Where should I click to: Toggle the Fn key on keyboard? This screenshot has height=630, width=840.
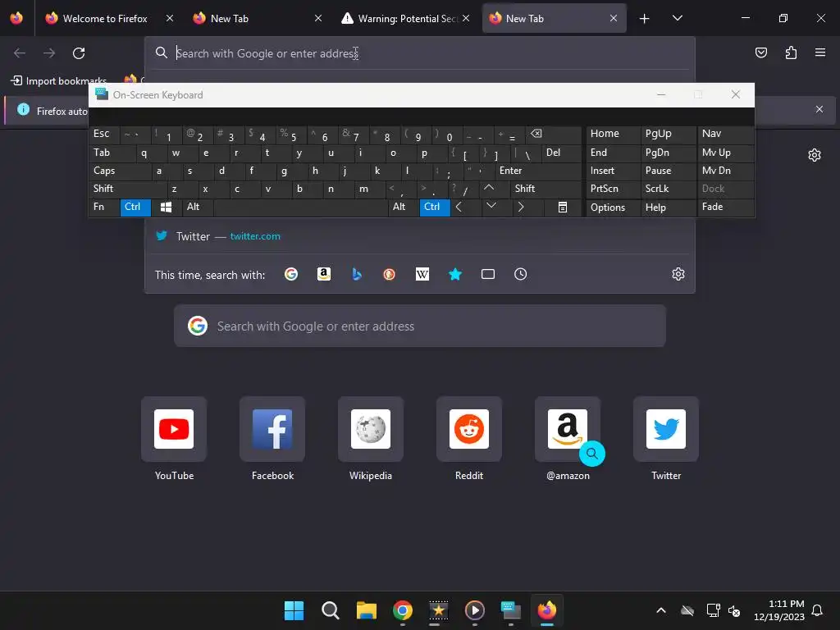pyautogui.click(x=104, y=208)
